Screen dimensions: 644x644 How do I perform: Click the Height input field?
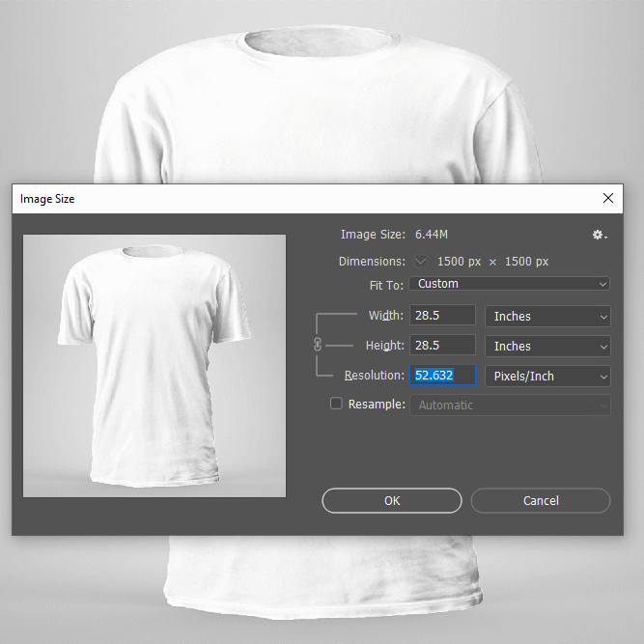click(x=443, y=345)
